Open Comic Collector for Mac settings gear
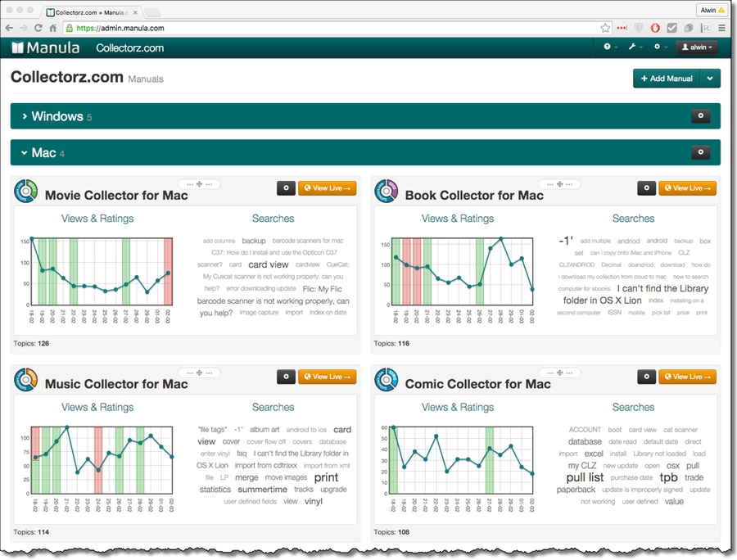Screen dimensions: 737x560 pyautogui.click(x=646, y=377)
